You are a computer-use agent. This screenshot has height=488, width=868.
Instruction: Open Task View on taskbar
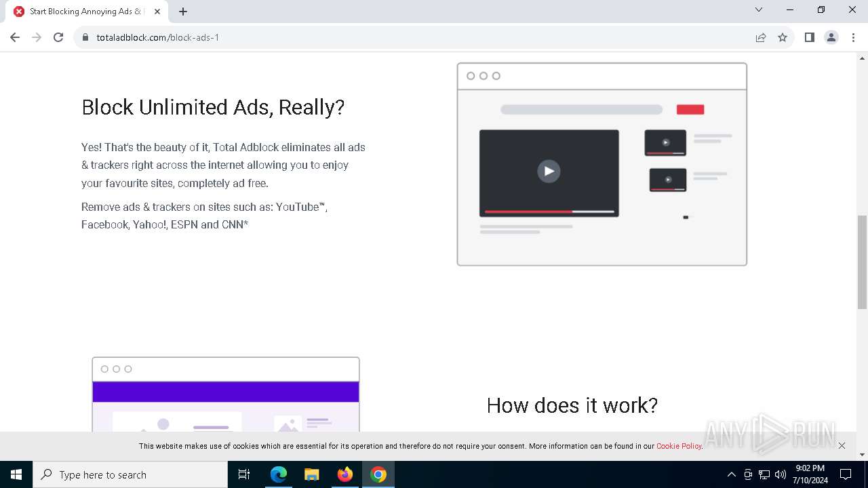tap(245, 474)
